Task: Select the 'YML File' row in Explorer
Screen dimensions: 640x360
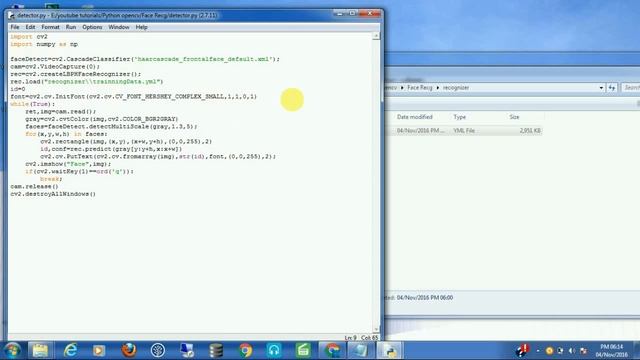Action: [x=464, y=131]
